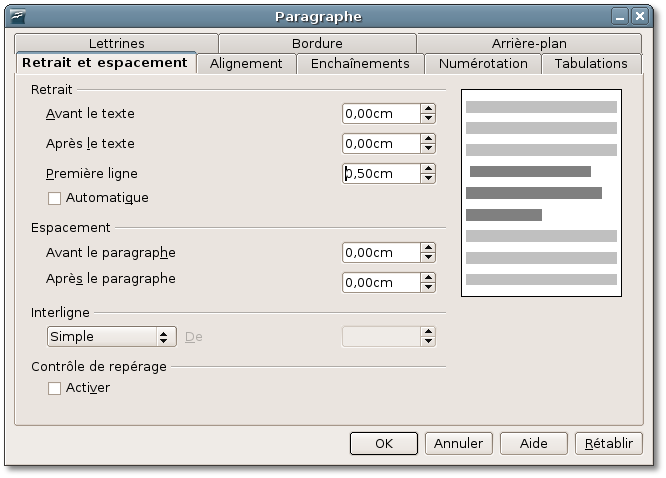Switch to the Bordure tab
This screenshot has width=666, height=478.
click(x=317, y=43)
